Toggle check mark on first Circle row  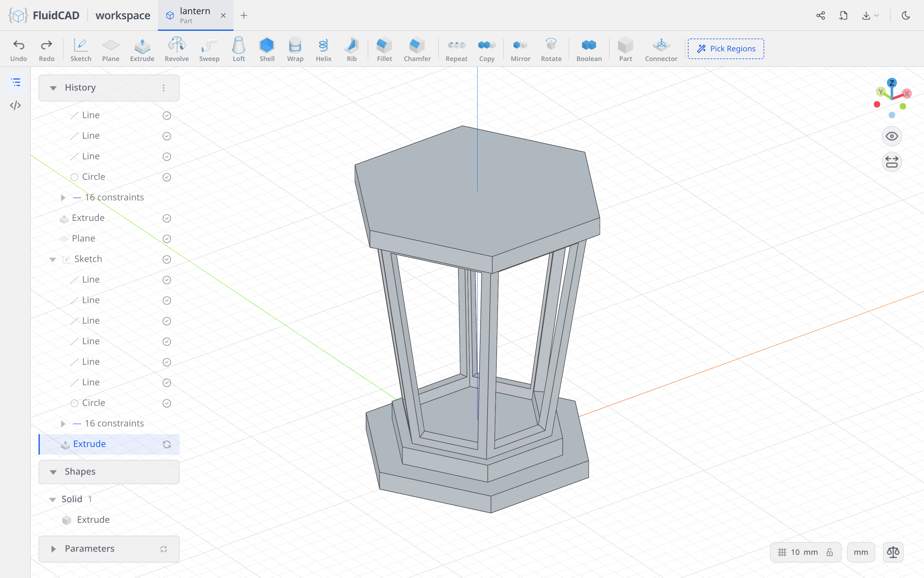pyautogui.click(x=167, y=177)
